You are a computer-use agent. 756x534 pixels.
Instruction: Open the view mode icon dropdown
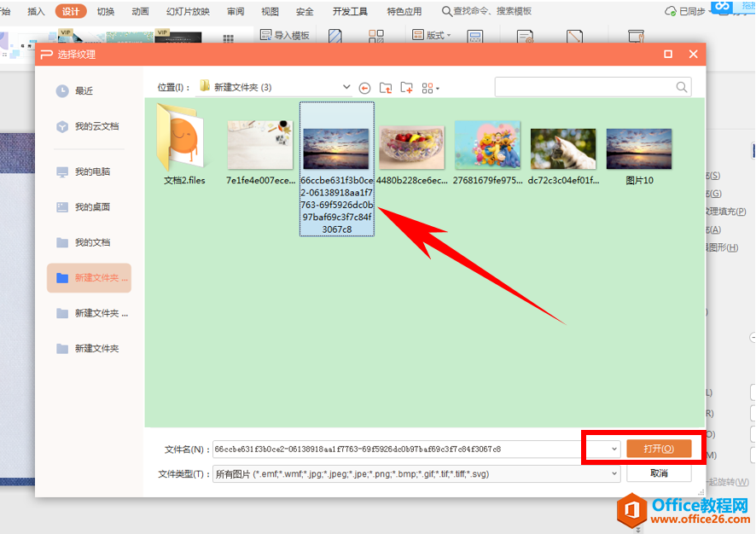click(430, 88)
